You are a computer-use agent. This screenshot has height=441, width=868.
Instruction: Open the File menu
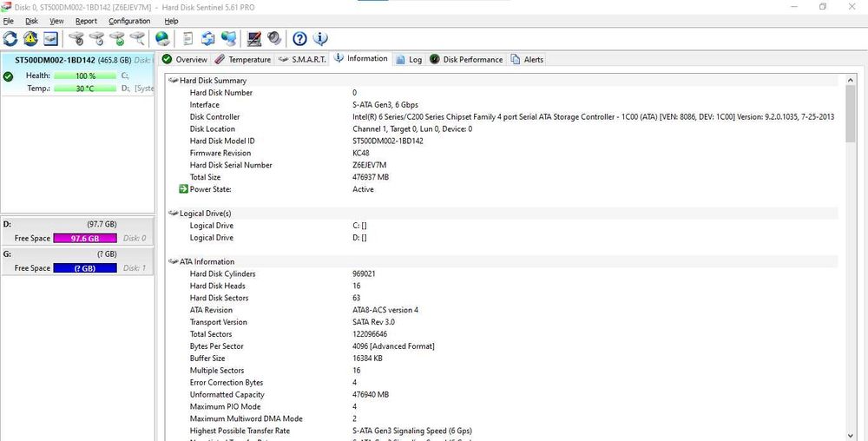[x=9, y=21]
